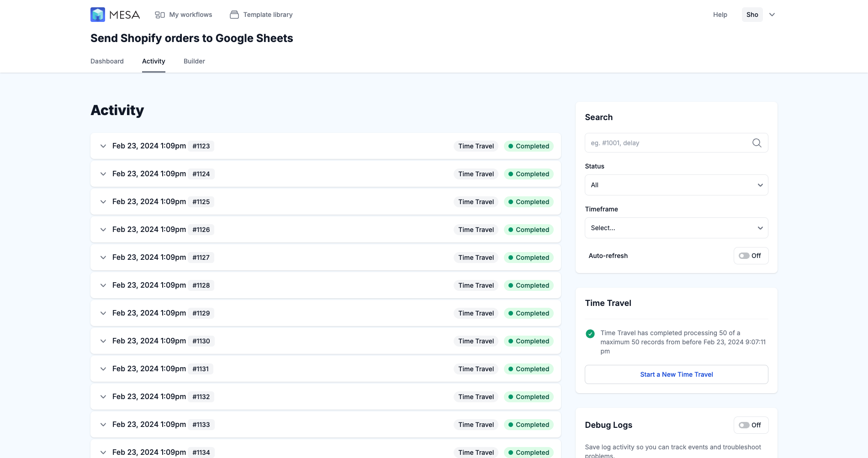Click the My workflows icon
This screenshot has width=868, height=458.
point(160,15)
